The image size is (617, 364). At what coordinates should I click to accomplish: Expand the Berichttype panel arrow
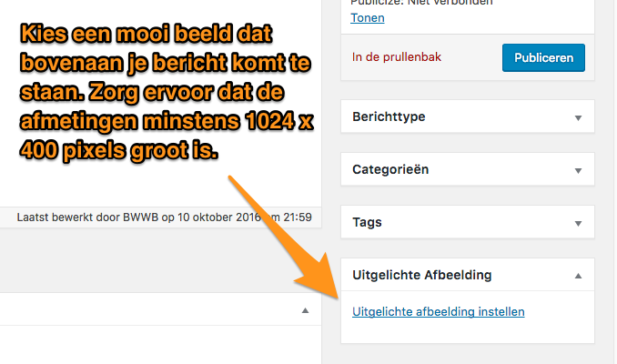pos(578,117)
